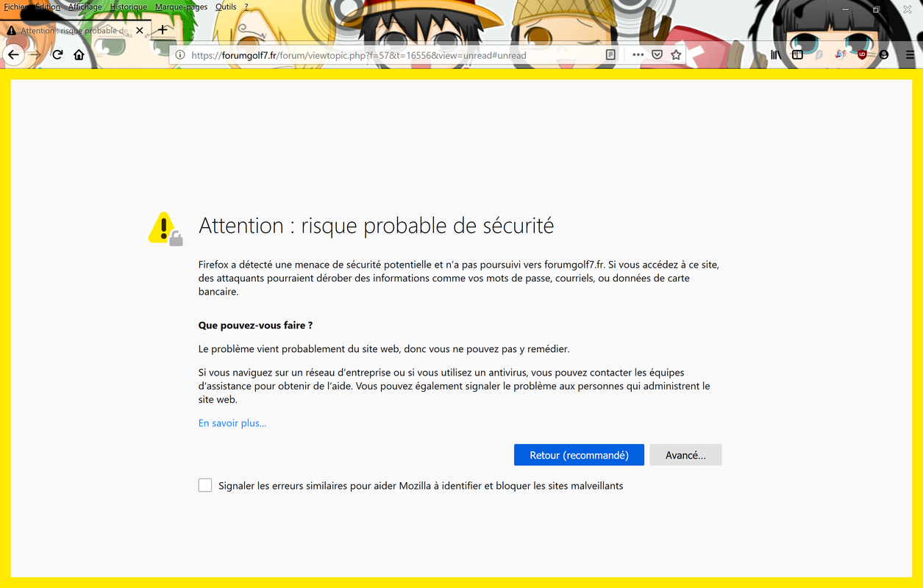The image size is (923, 588).
Task: Open the Library icon
Action: click(x=775, y=55)
